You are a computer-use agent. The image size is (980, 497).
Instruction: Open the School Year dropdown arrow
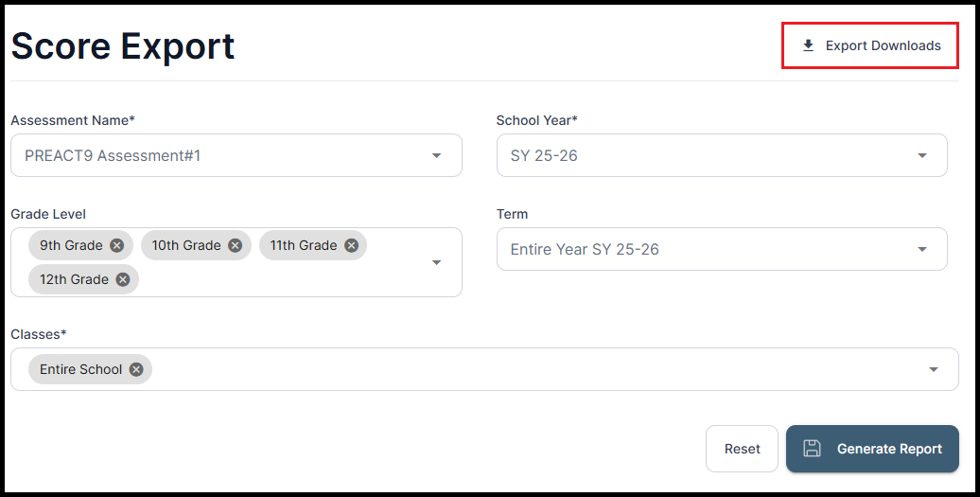pos(922,155)
